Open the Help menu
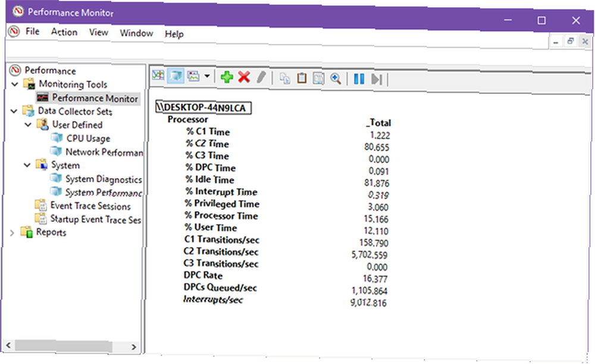 [174, 34]
